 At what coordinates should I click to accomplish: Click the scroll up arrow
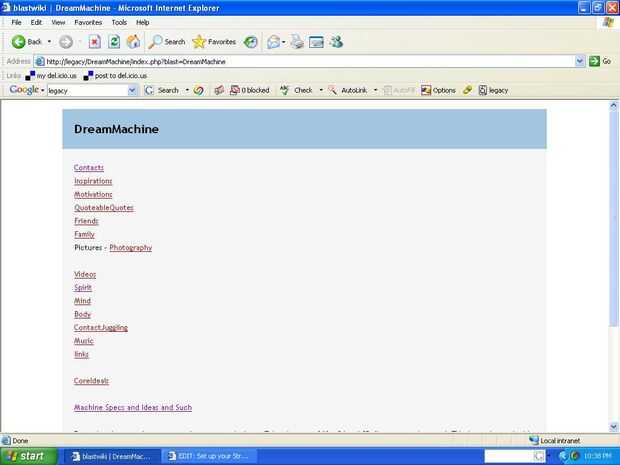614,105
